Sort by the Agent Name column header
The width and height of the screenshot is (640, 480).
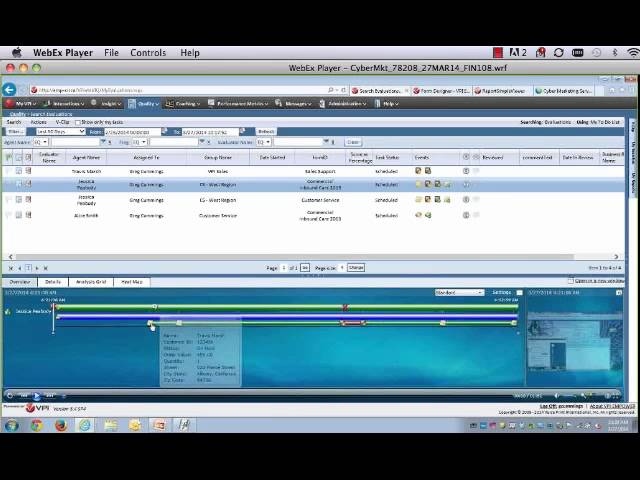click(x=86, y=157)
